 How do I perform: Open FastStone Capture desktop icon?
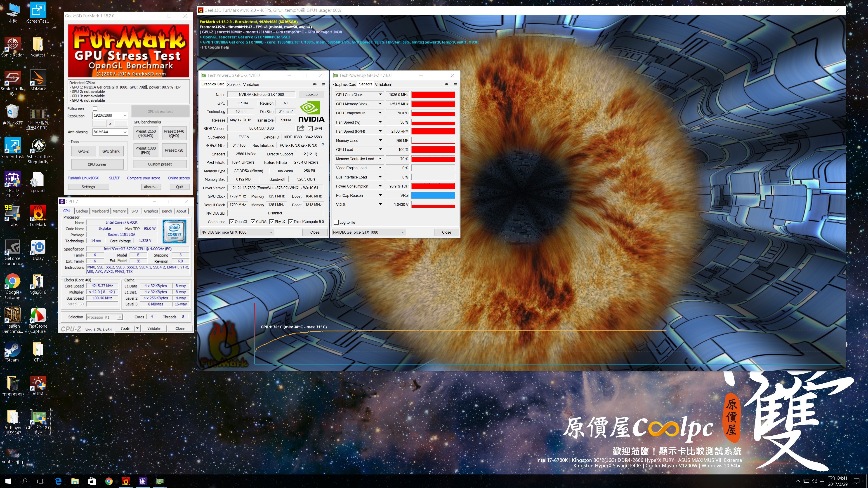(x=38, y=320)
